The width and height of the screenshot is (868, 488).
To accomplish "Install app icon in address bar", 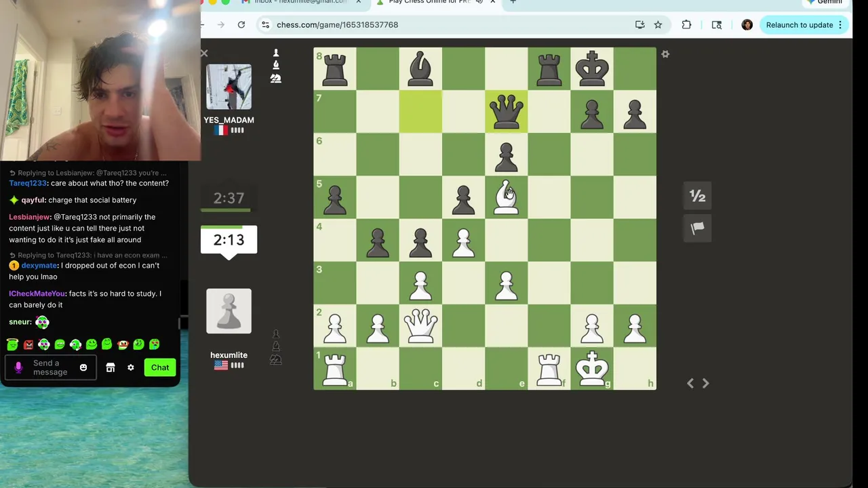I will click(x=639, y=25).
